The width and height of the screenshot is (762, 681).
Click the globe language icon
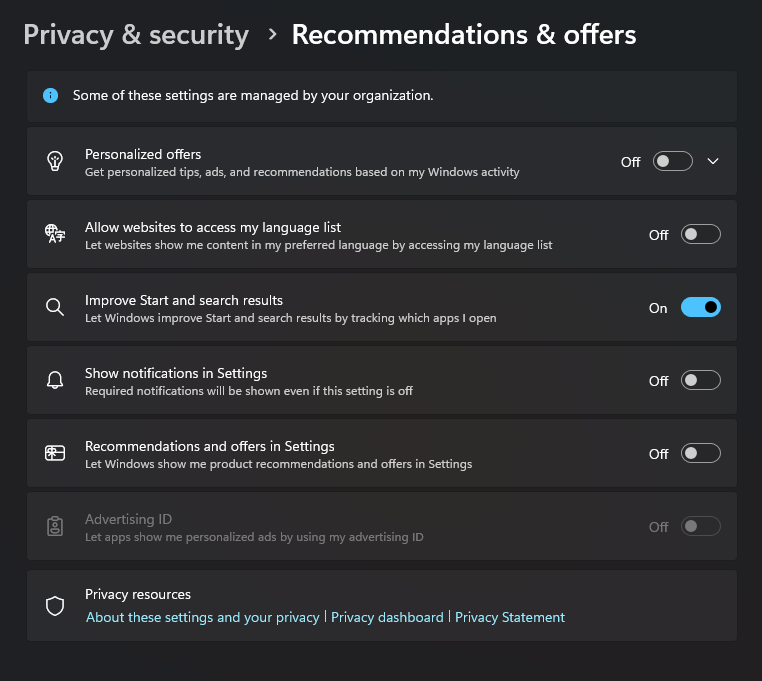click(55, 234)
